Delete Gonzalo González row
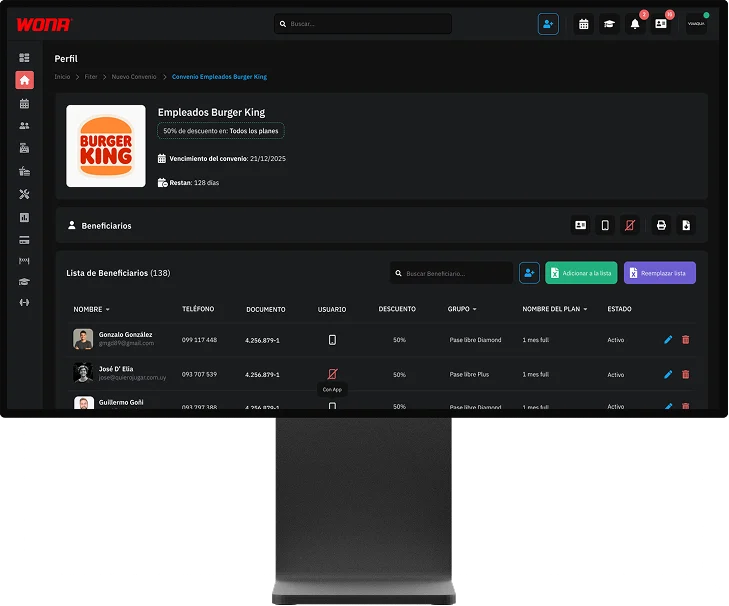Viewport: 729px width, 606px height. [x=685, y=340]
